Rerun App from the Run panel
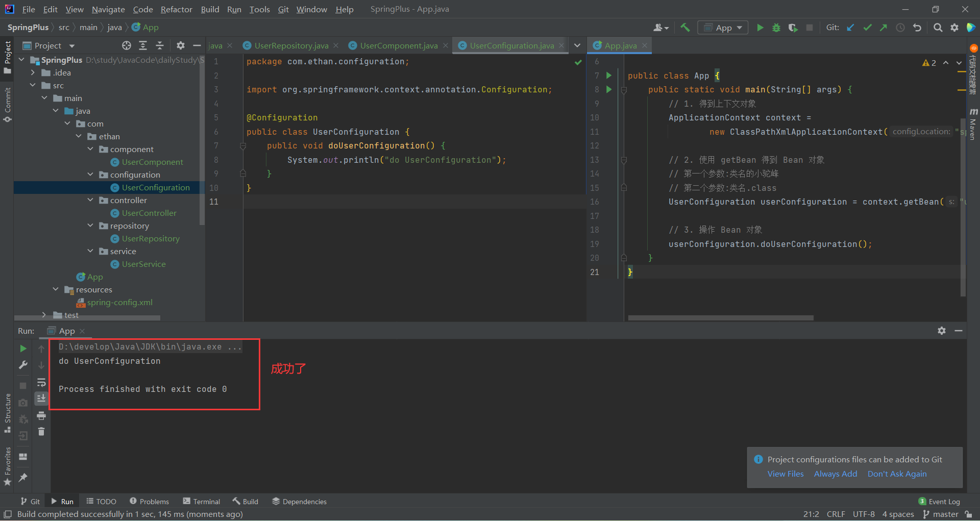This screenshot has width=980, height=521. tap(23, 349)
